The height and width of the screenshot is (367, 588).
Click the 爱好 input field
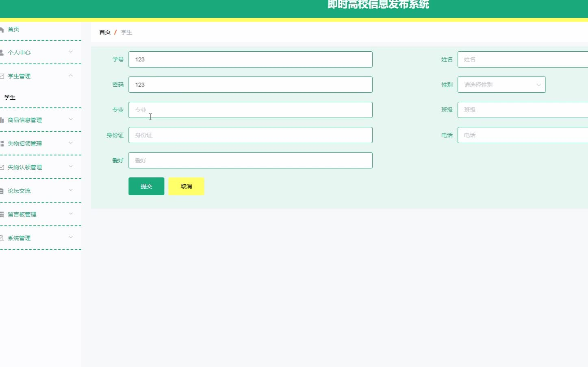coord(250,160)
